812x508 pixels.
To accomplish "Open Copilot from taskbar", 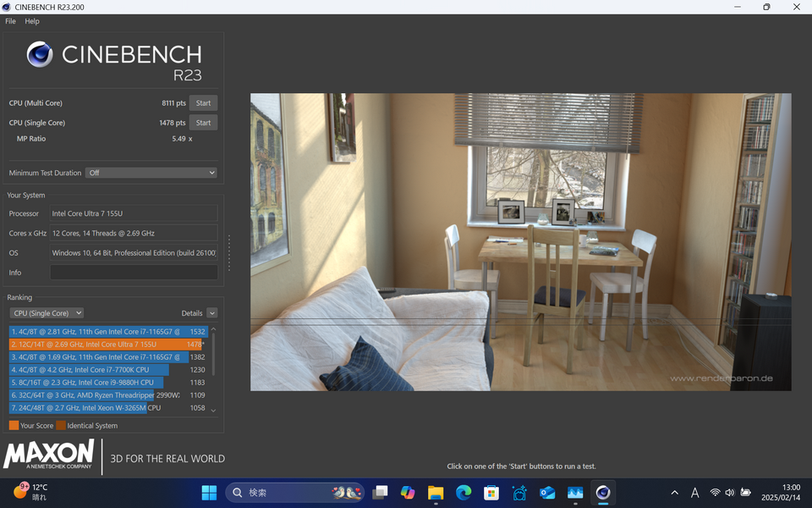I will (x=408, y=493).
